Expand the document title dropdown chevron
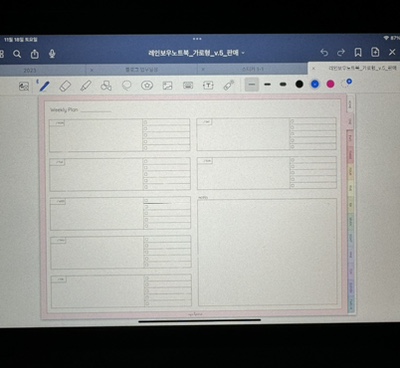The image size is (400, 368). pos(243,53)
